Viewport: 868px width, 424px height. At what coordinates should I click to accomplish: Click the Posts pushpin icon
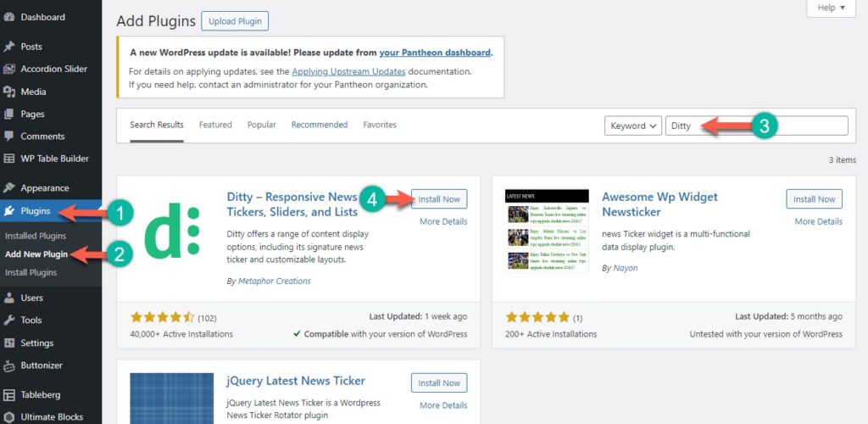click(8, 47)
